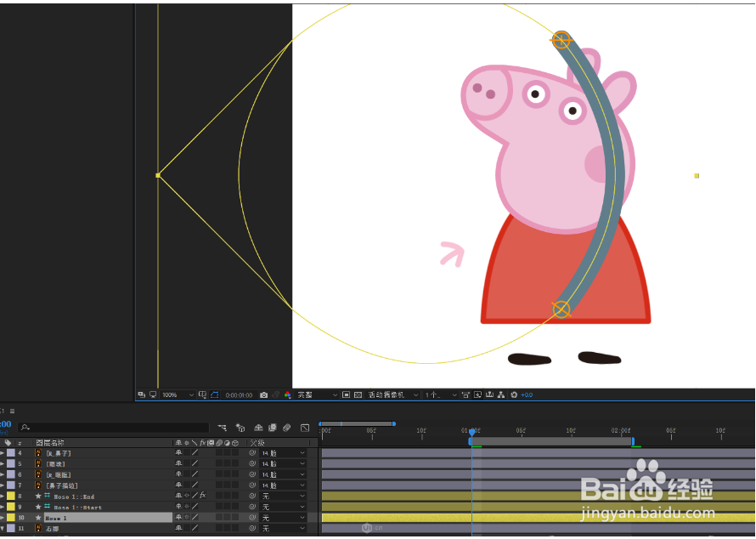Open parent dropdown of layer 7

[x=284, y=485]
